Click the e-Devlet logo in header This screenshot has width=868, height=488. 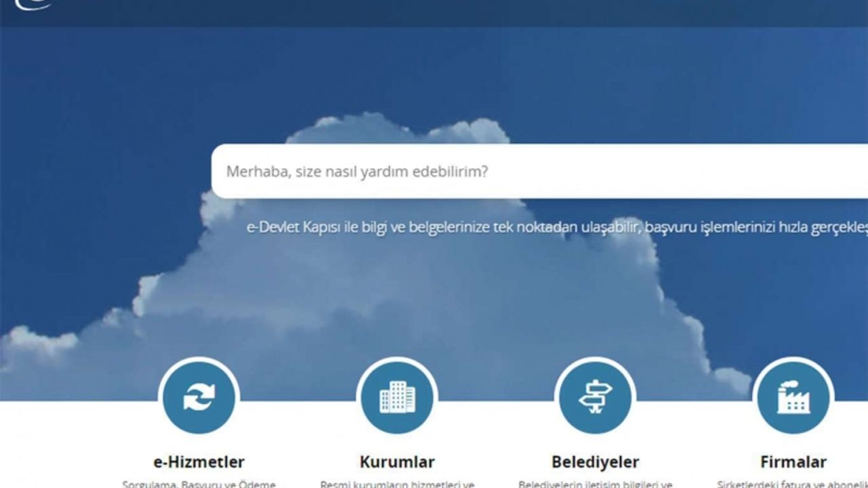34,5
